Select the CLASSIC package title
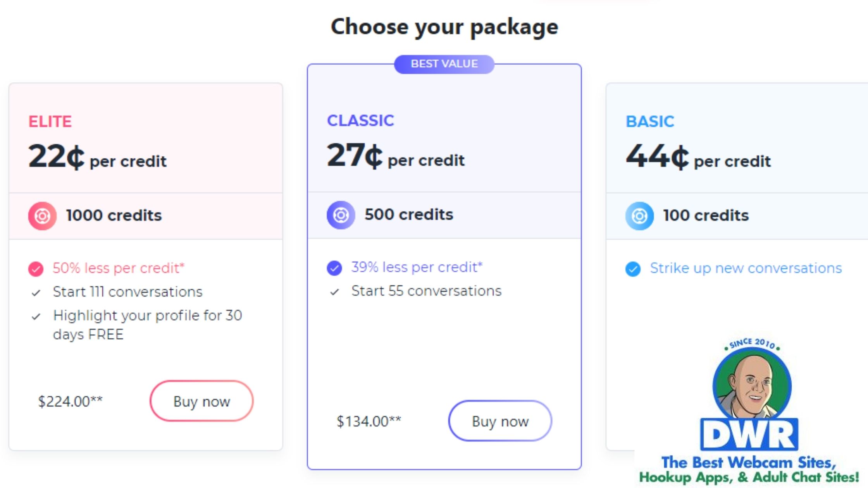The height and width of the screenshot is (488, 868). [360, 121]
